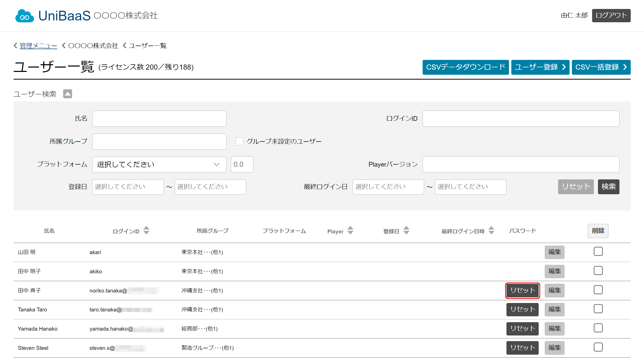This screenshot has width=644, height=358.
Task: Edit user Steven Steel
Action: tap(554, 348)
